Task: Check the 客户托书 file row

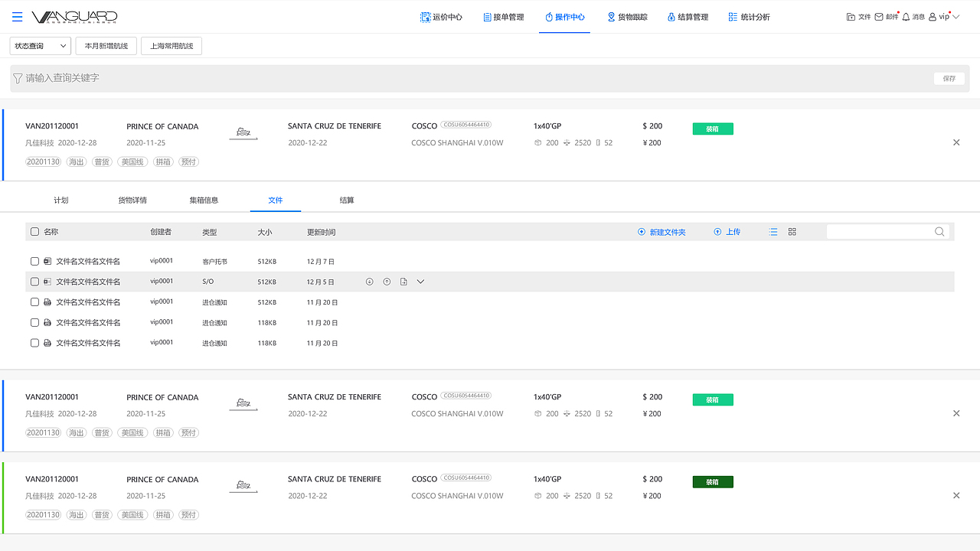Action: [x=34, y=262]
